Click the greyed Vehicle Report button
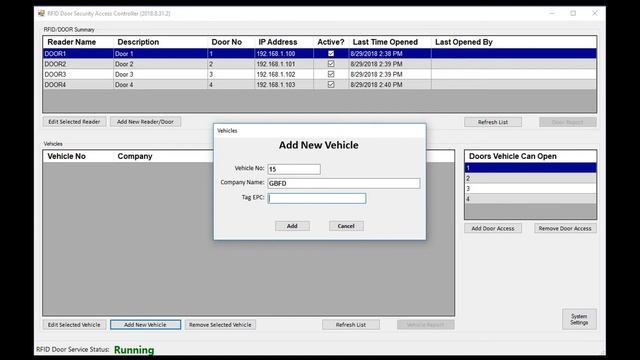Image resolution: width=640 pixels, height=360 pixels. coord(425,325)
